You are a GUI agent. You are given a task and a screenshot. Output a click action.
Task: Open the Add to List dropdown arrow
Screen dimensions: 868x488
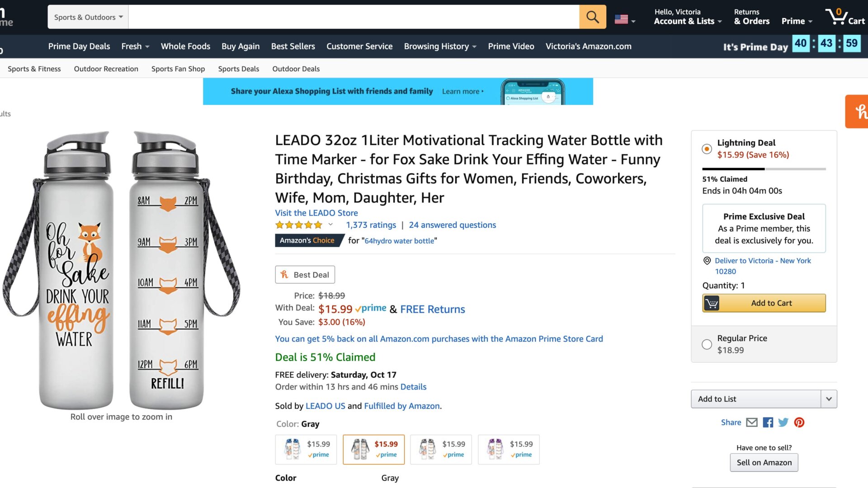click(829, 399)
